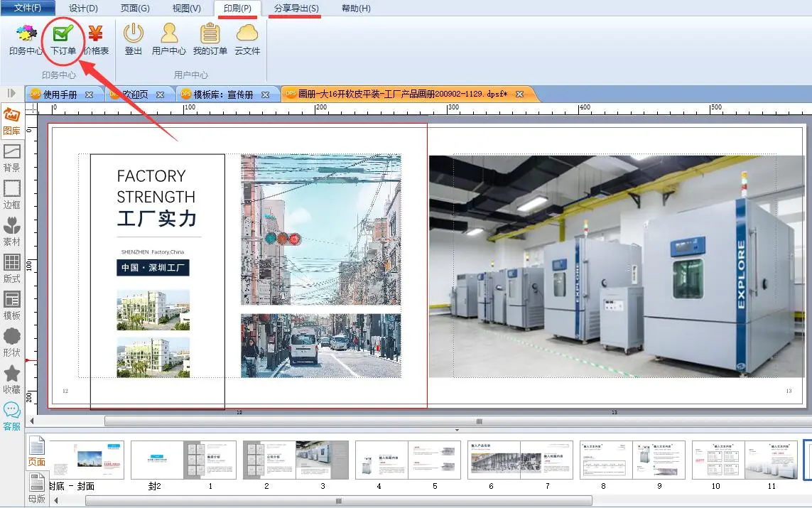812x508 pixels.
Task: Click the 登出 logout power icon
Action: coord(134,39)
